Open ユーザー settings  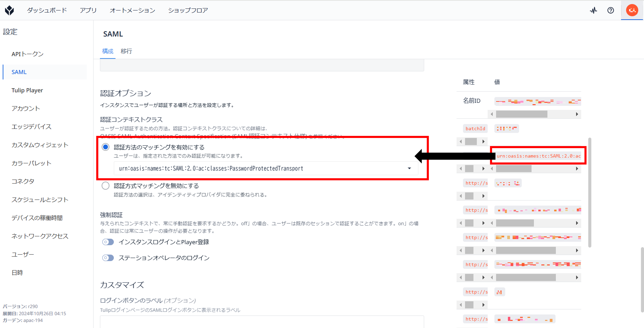pos(23,254)
